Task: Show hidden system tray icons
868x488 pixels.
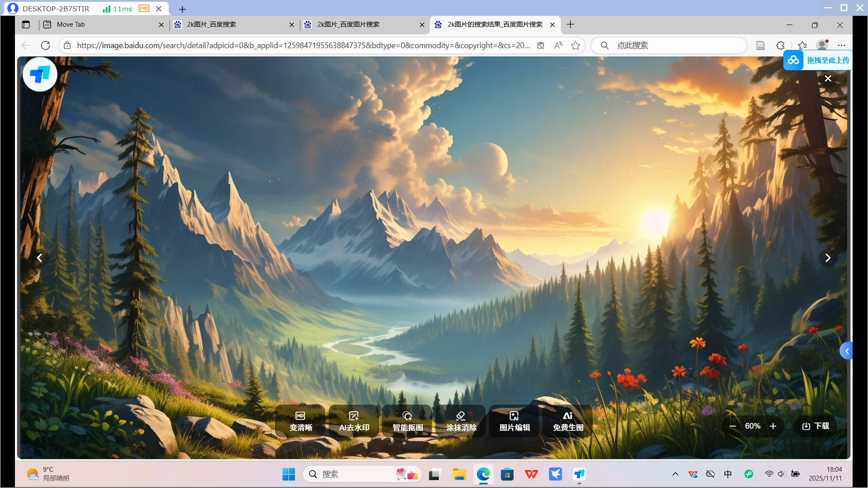Action: coord(675,474)
